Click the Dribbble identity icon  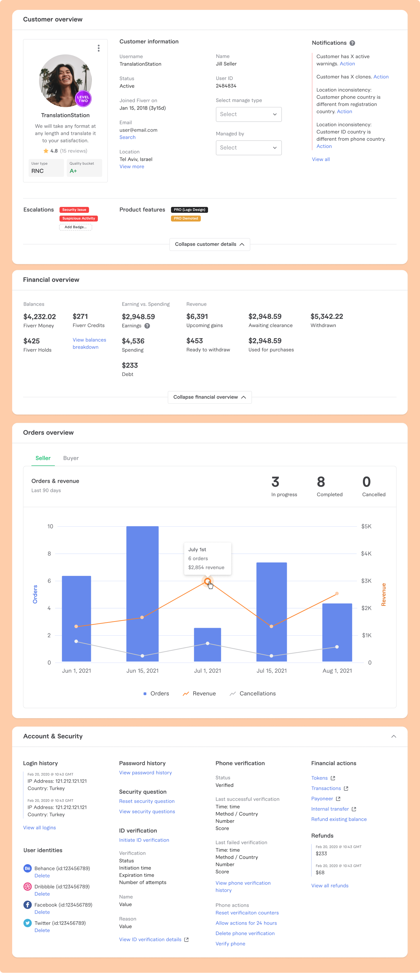click(x=27, y=887)
